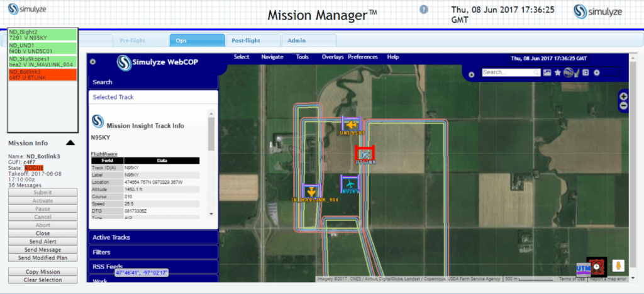Switch to the Pre-flight tab
644x294 pixels.
(x=140, y=41)
